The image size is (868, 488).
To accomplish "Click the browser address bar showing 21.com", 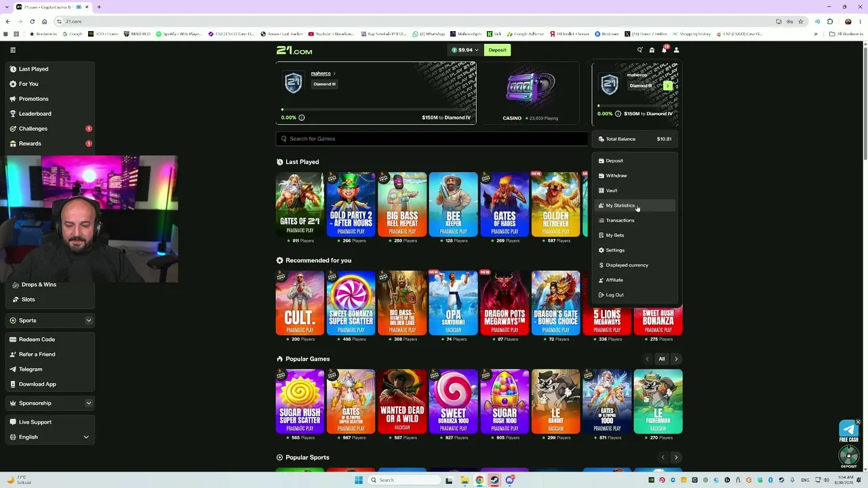I will point(414,22).
